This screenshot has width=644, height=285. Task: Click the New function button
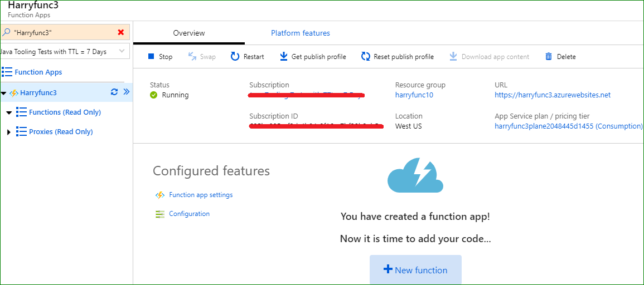pyautogui.click(x=415, y=270)
